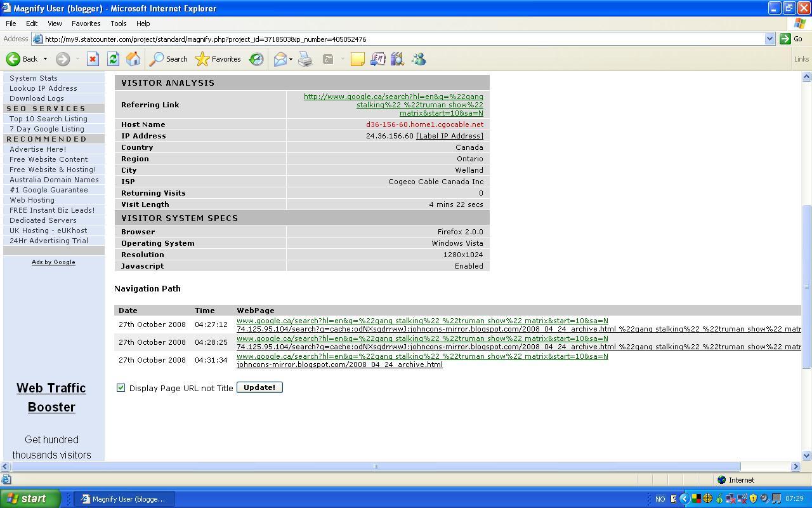
Task: Click the Mail envelope icon
Action: pos(280,59)
